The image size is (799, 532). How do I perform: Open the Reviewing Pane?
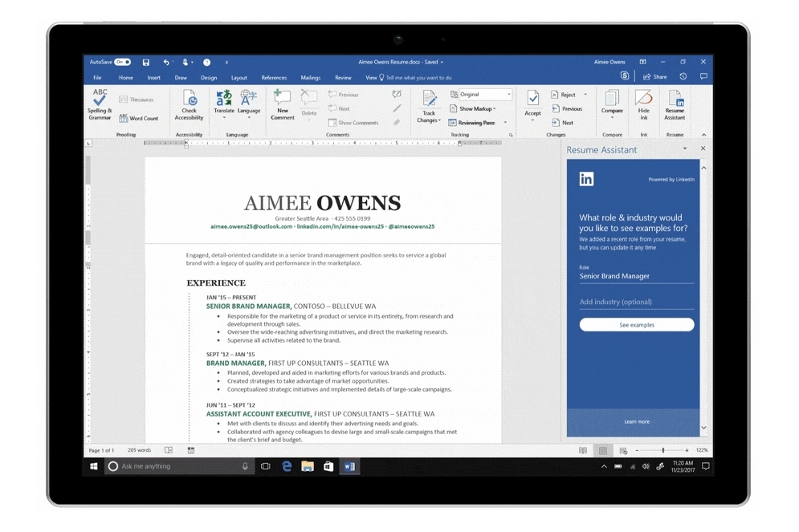click(x=472, y=123)
